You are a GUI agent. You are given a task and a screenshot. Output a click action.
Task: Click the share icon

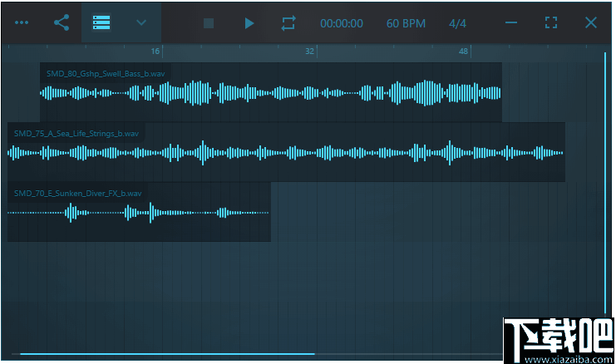click(x=62, y=22)
